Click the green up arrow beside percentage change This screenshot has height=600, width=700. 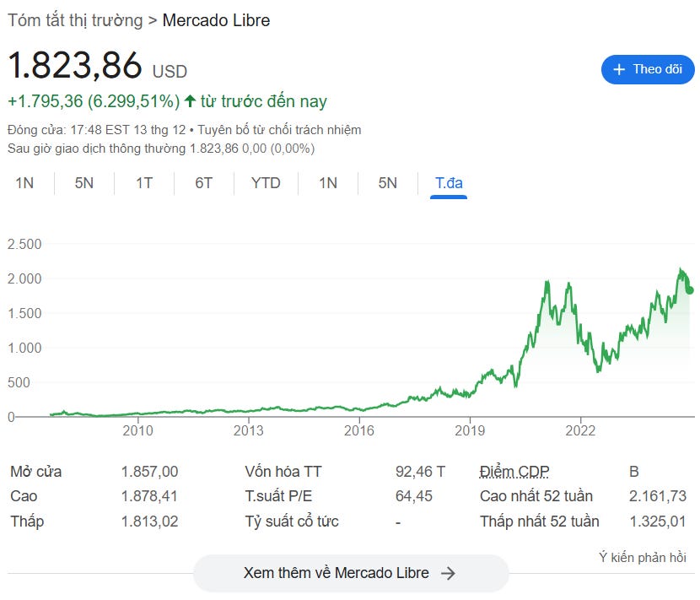190,102
